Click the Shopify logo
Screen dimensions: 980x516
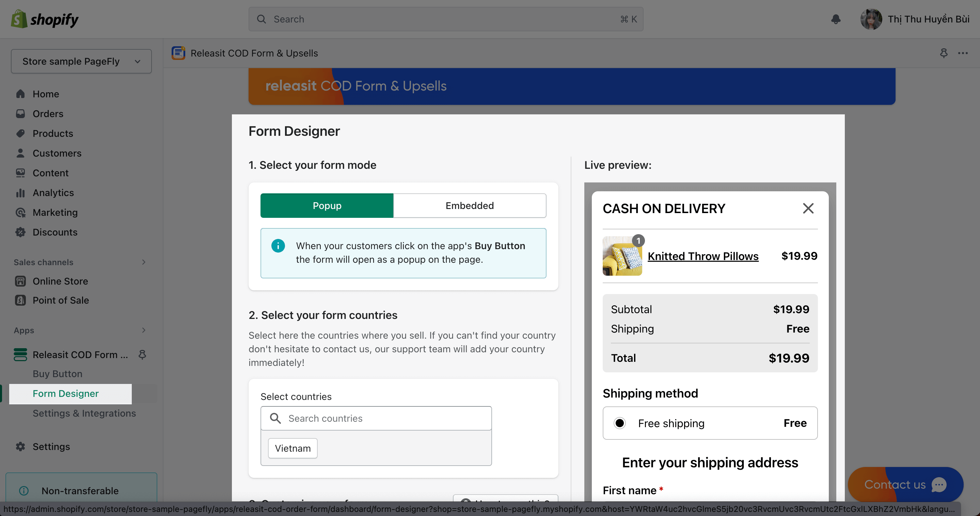tap(45, 19)
